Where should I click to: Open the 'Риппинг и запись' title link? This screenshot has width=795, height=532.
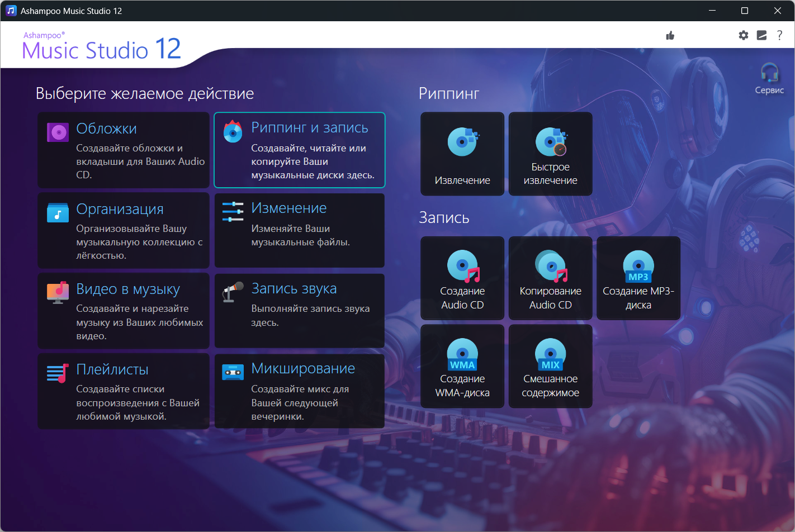click(x=310, y=127)
